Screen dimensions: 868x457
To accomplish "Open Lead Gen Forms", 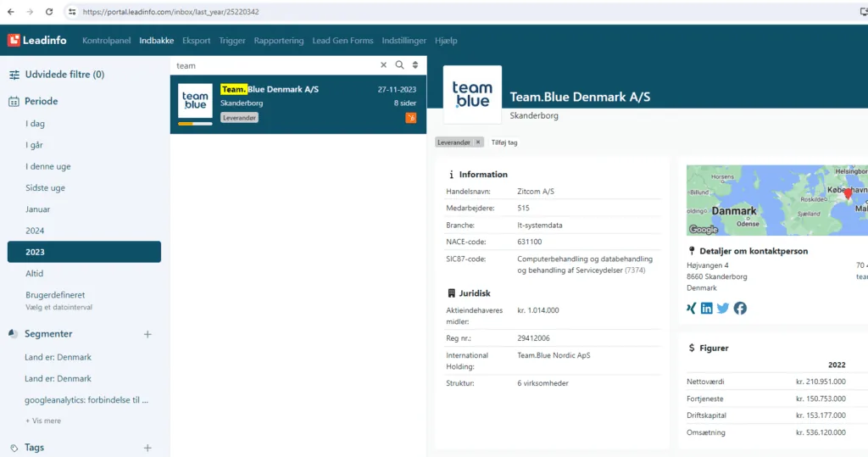I will 342,41.
